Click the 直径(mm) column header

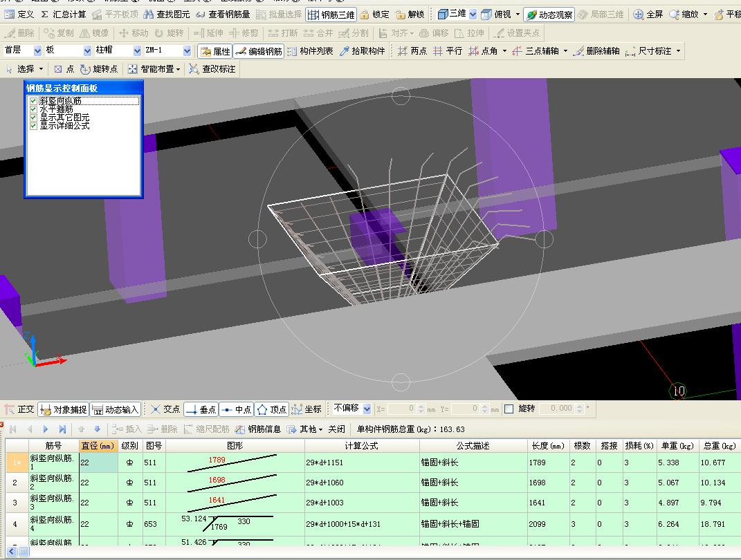tap(98, 446)
